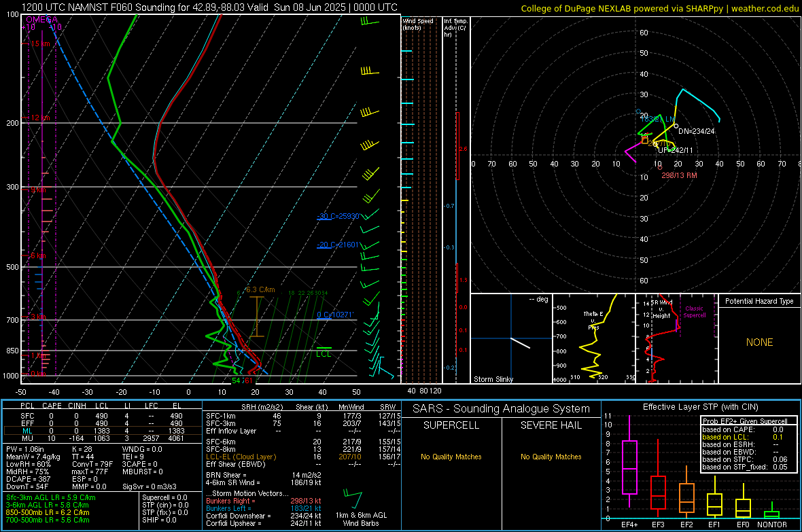Click the ConvT = 79F value
Screen dimensions: 802x532
tap(92, 465)
